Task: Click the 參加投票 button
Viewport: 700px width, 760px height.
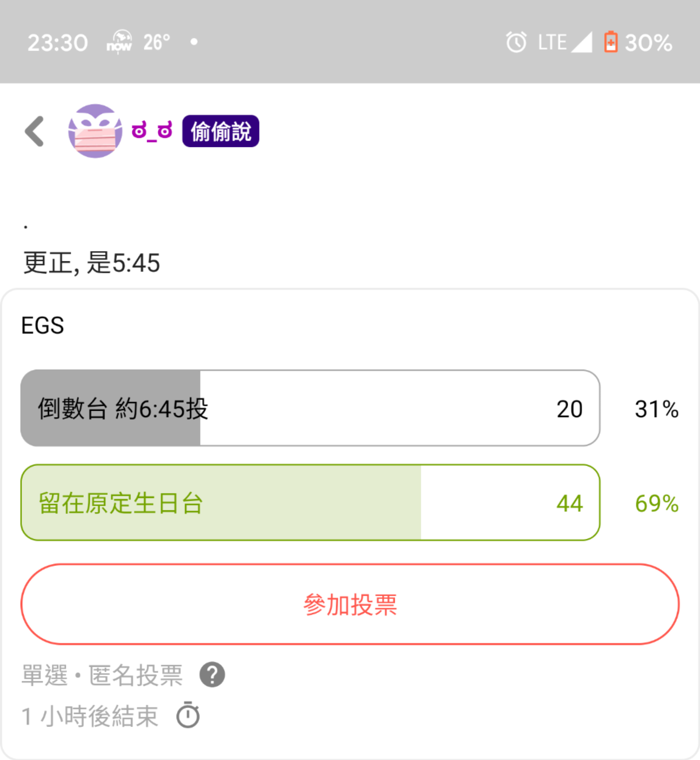Action: 350,604
